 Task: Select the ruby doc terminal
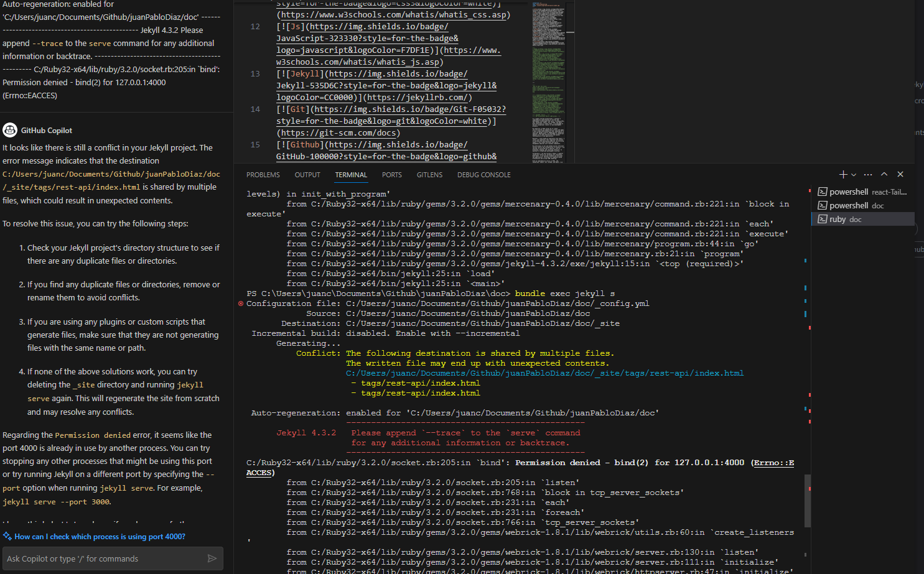click(x=863, y=220)
